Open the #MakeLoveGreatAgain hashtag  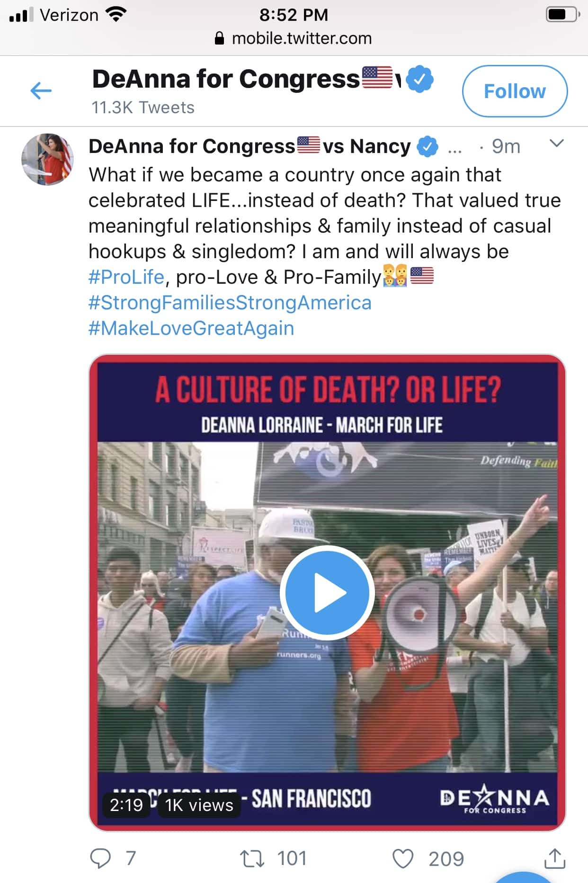191,328
